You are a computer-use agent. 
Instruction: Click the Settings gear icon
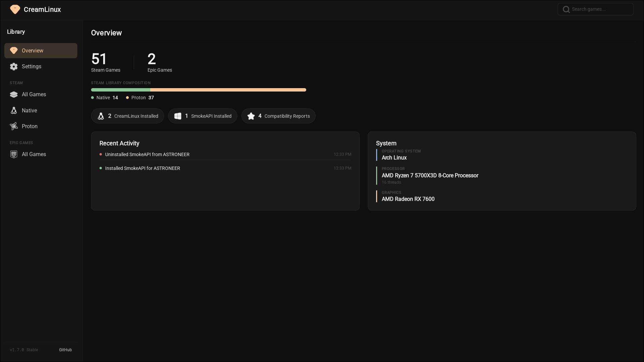14,67
